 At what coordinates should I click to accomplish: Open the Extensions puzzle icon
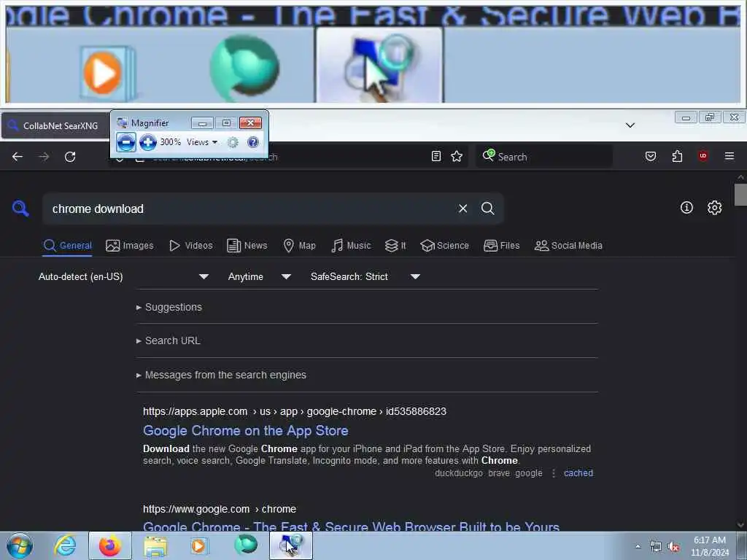click(x=677, y=156)
